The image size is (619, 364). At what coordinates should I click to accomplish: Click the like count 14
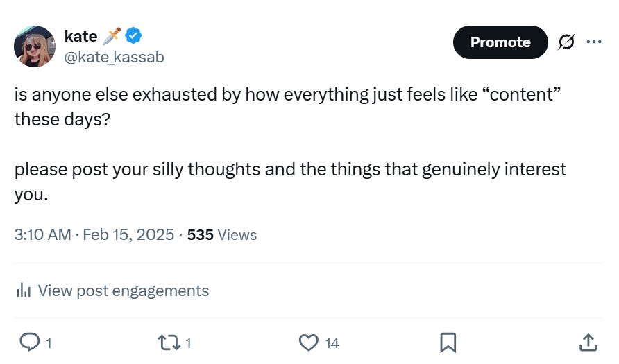point(332,343)
